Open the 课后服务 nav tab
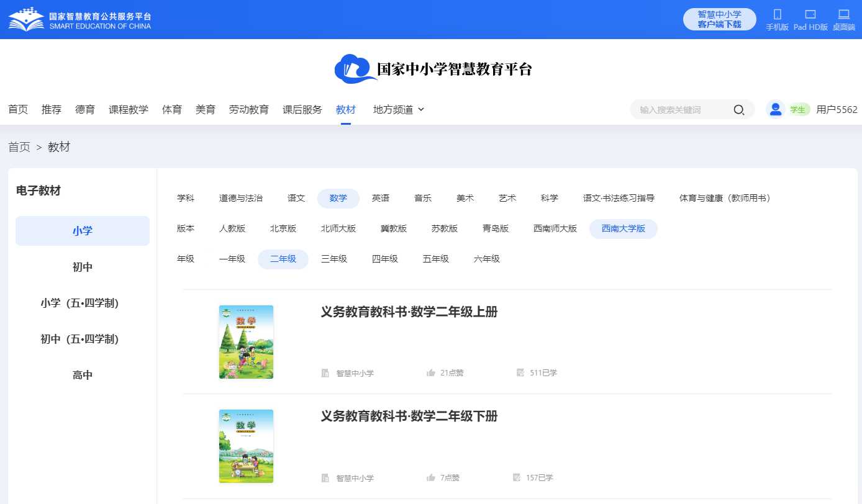This screenshot has width=862, height=504. pyautogui.click(x=302, y=110)
